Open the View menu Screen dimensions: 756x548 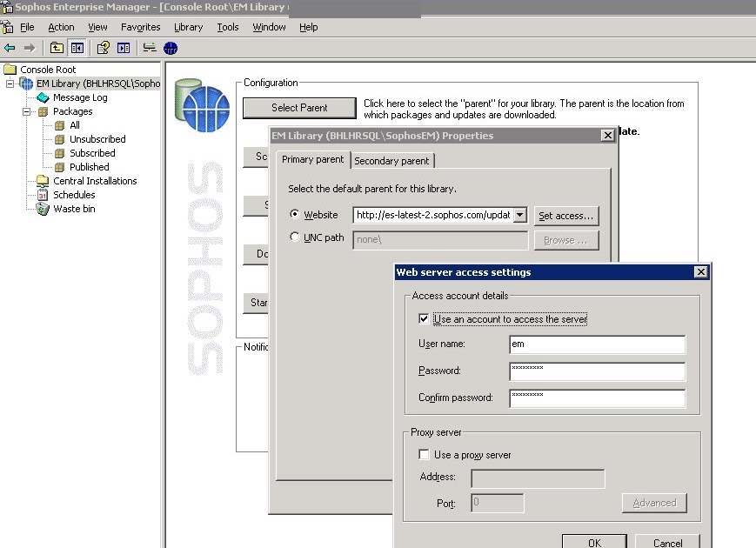pyautogui.click(x=98, y=27)
